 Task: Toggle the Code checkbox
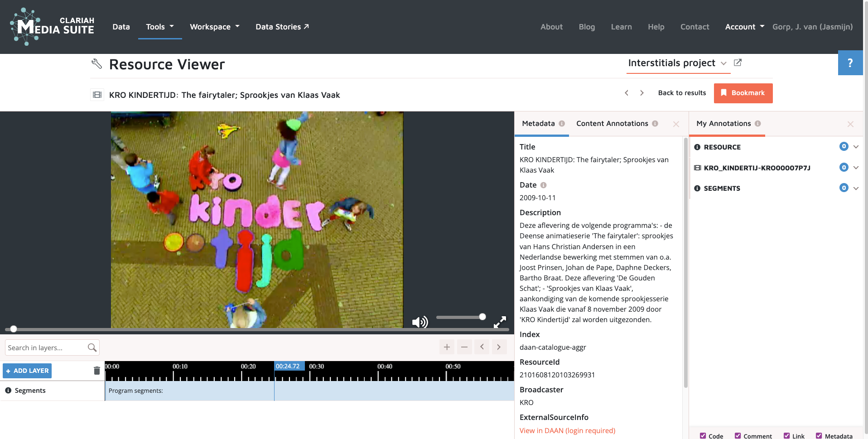(x=703, y=435)
